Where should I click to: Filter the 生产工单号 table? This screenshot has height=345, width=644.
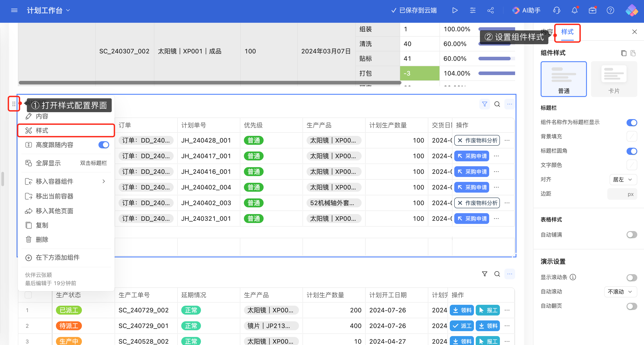point(484,274)
